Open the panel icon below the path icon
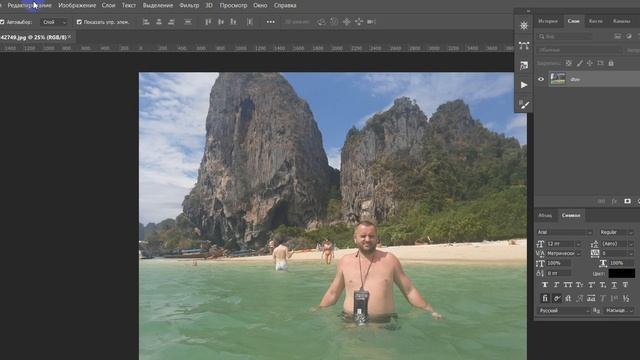Screen dimensions: 640x360 (524, 65)
